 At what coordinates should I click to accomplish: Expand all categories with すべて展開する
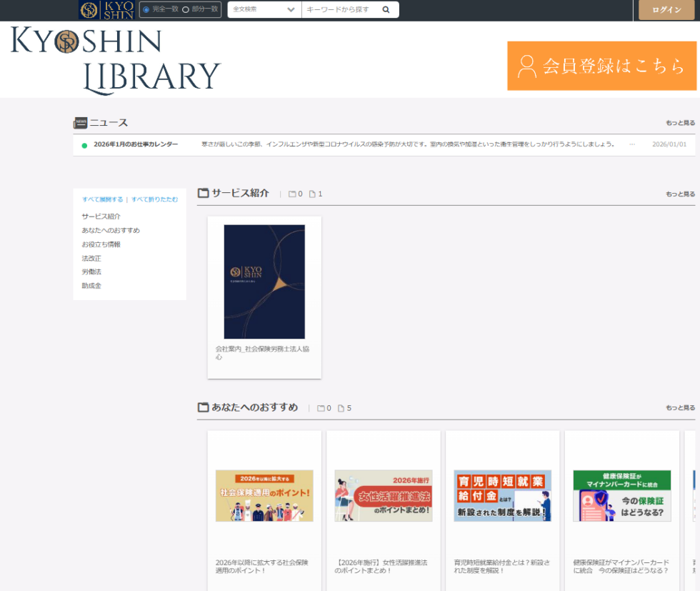point(102,199)
